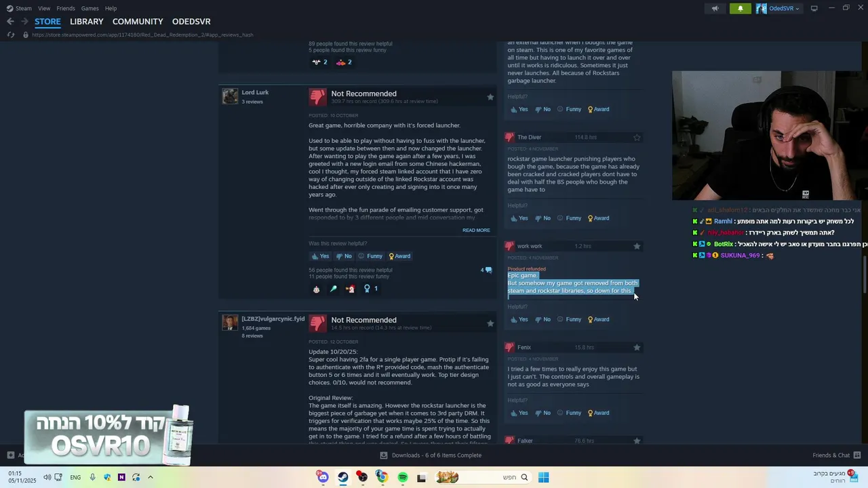Open Discord from the taskbar
The height and width of the screenshot is (488, 868).
(323, 477)
